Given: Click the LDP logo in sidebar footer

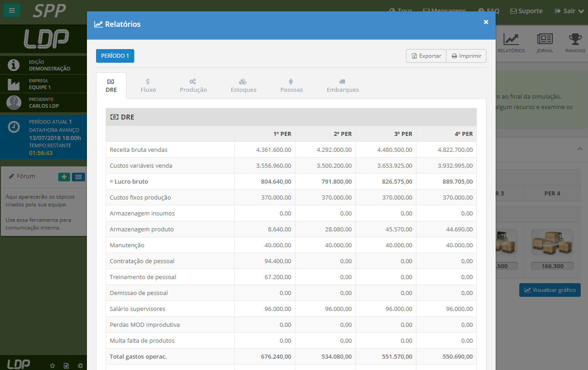Looking at the screenshot, I should (x=19, y=364).
